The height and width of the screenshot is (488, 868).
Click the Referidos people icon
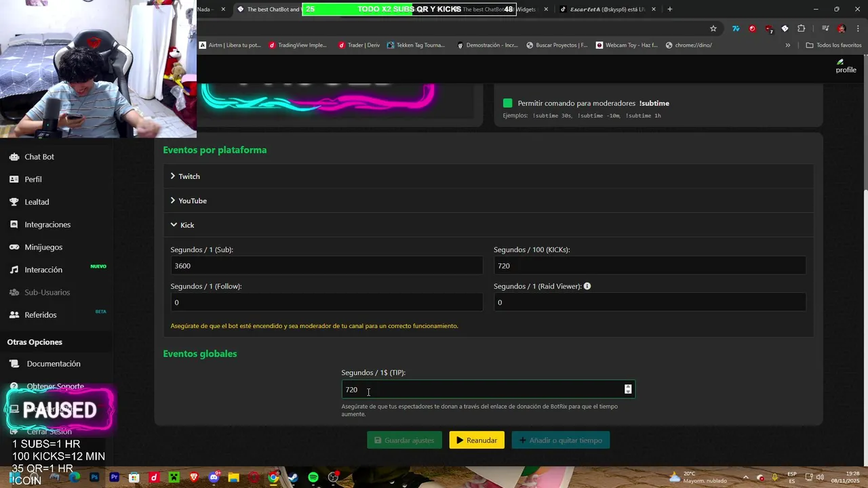click(x=14, y=315)
